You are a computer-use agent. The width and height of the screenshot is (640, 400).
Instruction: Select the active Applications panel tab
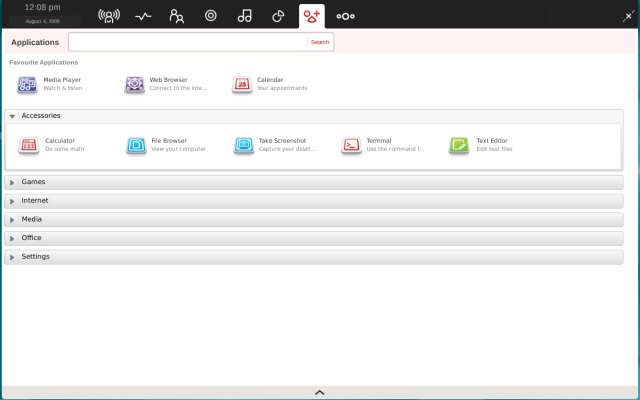click(312, 16)
